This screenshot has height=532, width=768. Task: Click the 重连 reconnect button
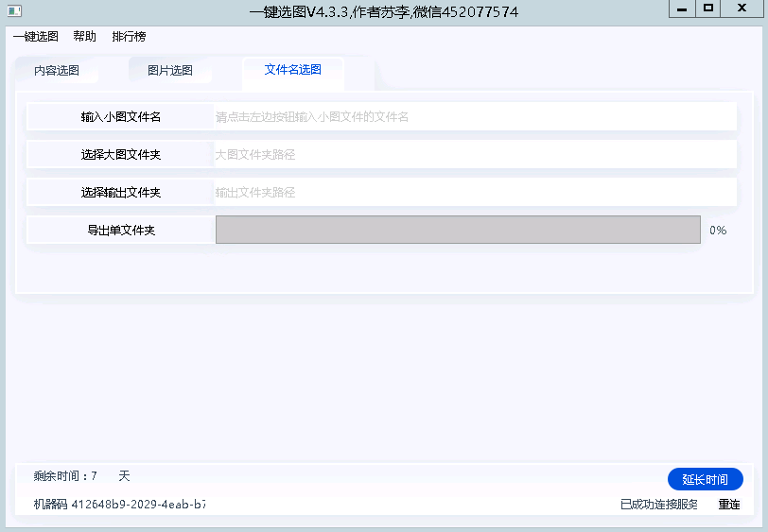[x=729, y=504]
